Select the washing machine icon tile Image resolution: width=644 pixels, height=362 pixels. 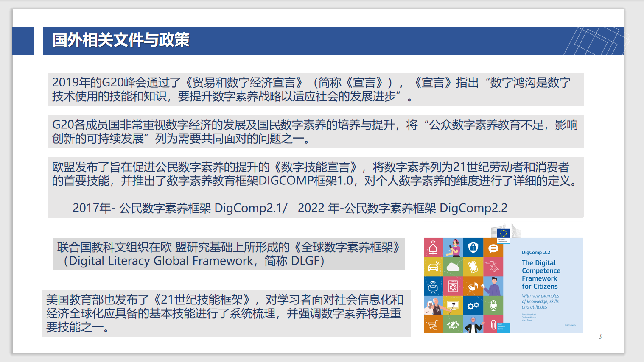(453, 287)
